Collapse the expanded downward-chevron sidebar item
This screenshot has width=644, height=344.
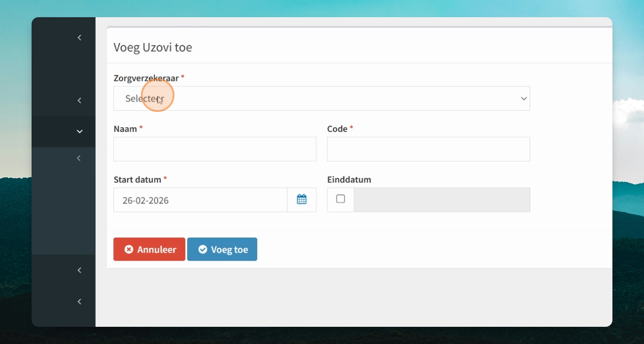pos(79,131)
